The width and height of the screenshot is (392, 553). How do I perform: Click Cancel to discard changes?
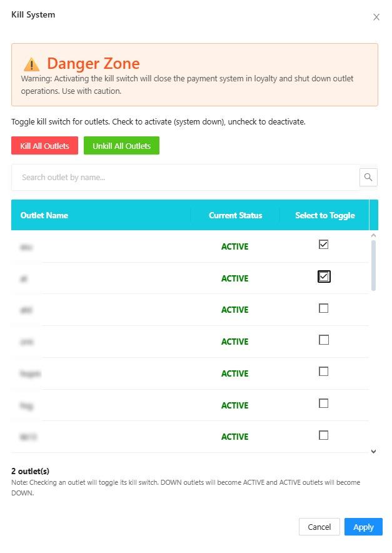[319, 527]
